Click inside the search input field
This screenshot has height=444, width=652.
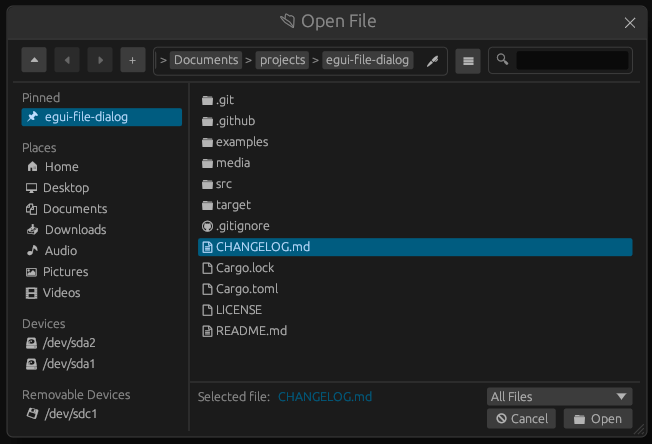(571, 61)
